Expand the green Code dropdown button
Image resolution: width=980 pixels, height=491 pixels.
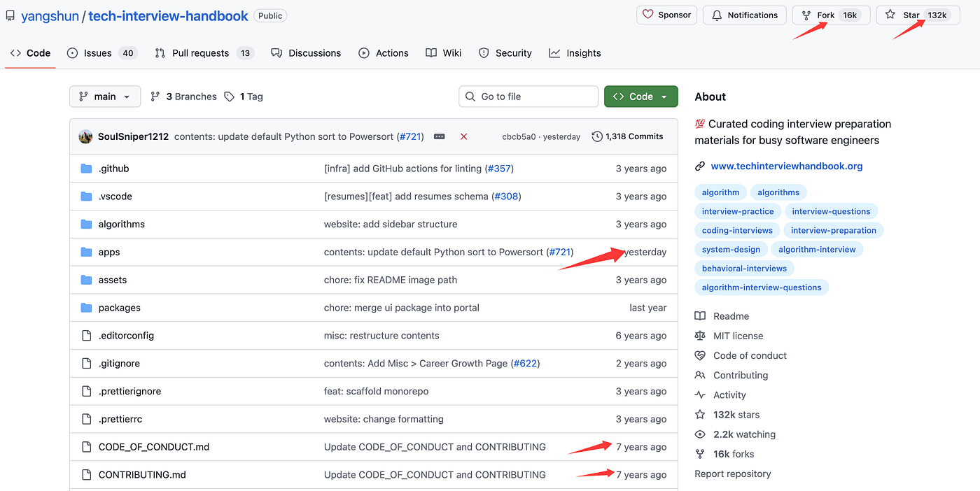(640, 97)
